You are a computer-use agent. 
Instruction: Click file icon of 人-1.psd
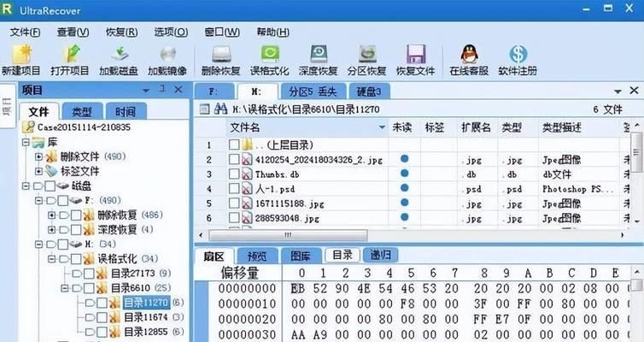point(247,189)
